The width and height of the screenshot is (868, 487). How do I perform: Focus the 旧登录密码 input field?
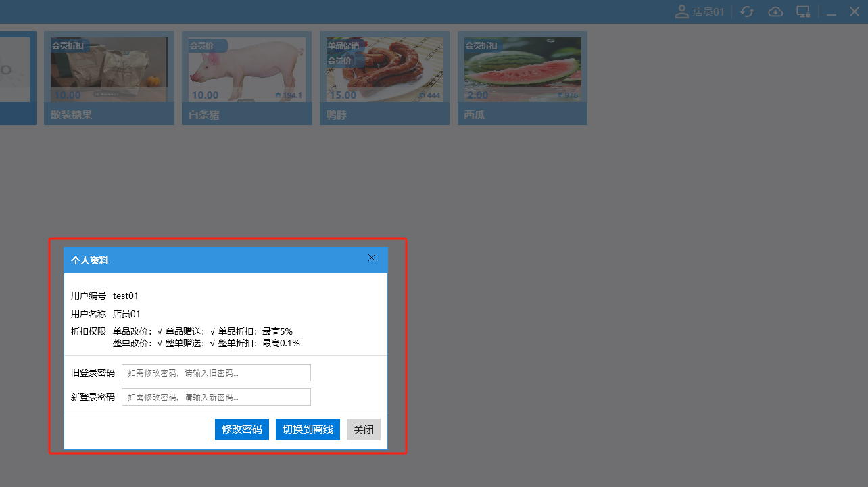(x=216, y=373)
